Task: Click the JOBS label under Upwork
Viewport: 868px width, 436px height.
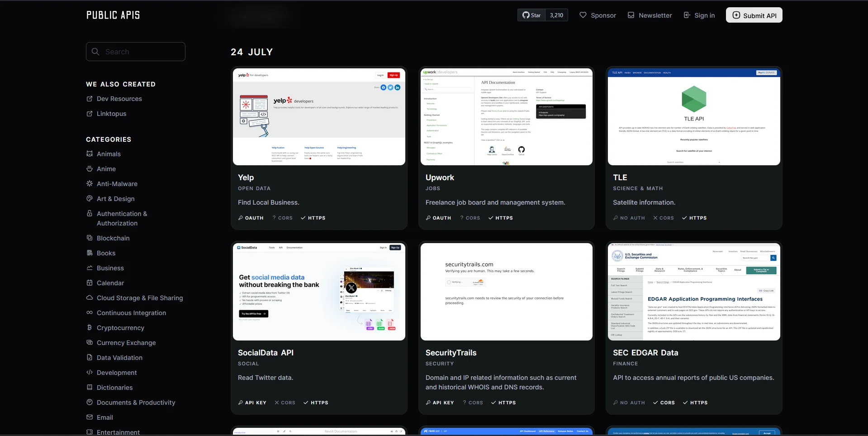Action: point(433,188)
